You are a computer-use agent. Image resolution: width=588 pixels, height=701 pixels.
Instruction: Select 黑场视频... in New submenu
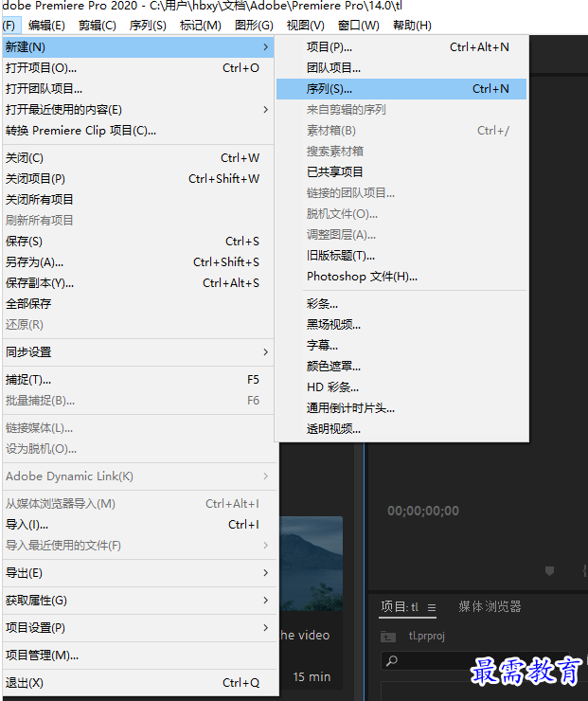401,325
